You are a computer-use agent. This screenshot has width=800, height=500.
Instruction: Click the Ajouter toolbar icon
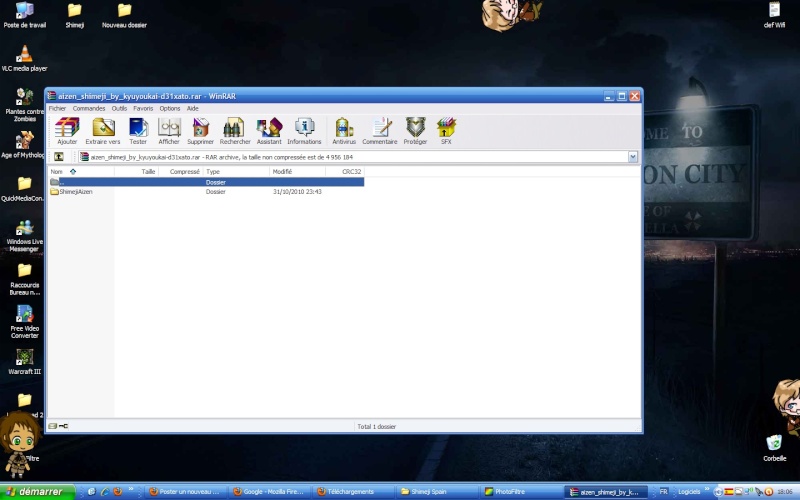coord(67,131)
